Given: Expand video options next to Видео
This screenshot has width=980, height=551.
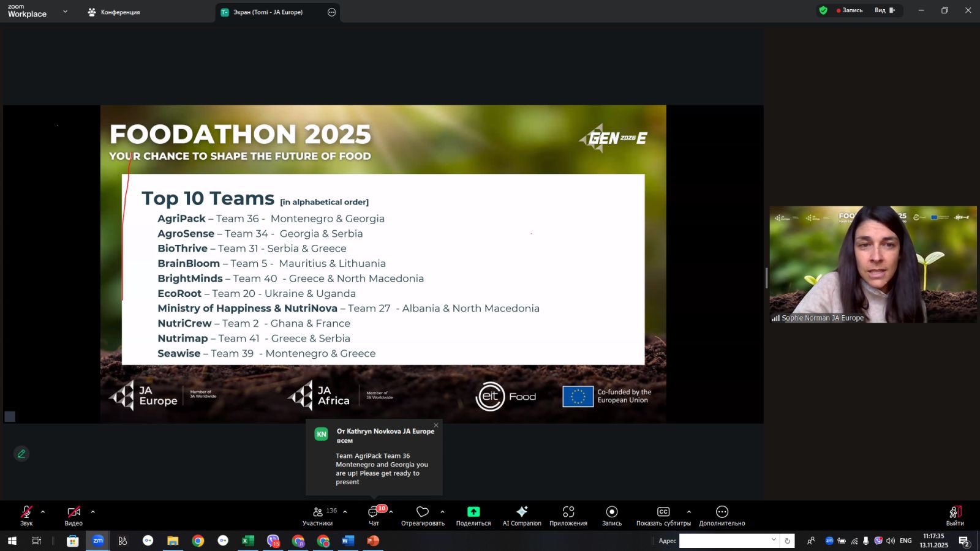Looking at the screenshot, I should tap(92, 512).
